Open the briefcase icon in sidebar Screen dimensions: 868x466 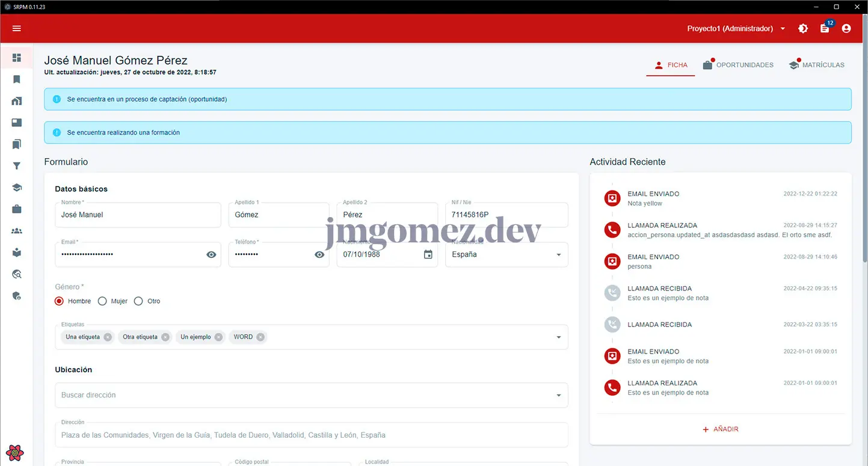pyautogui.click(x=17, y=209)
